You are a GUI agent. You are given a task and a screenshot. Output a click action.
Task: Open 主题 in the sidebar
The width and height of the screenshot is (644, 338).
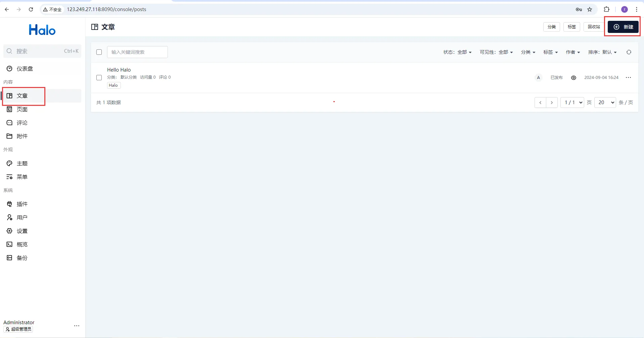(42, 163)
